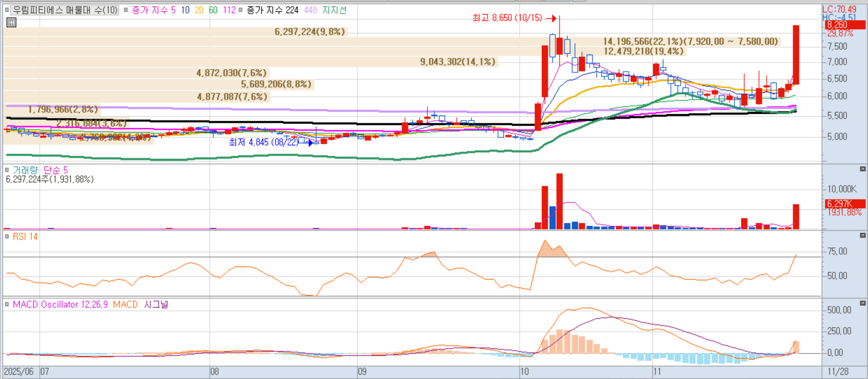The image size is (868, 379).
Task: Close the volume (거래량) panel
Action: click(862, 169)
